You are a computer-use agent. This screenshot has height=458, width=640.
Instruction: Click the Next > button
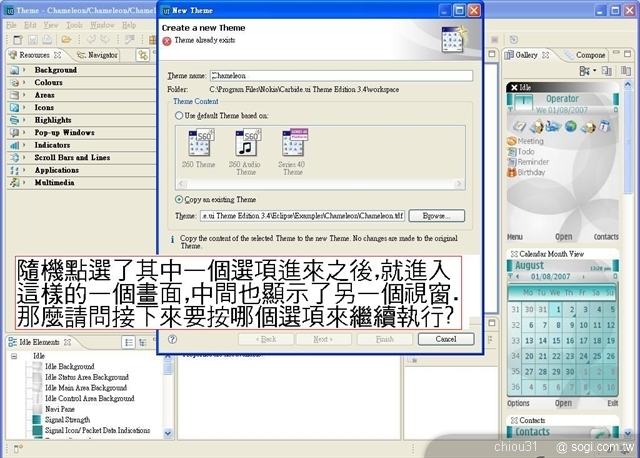coord(323,339)
